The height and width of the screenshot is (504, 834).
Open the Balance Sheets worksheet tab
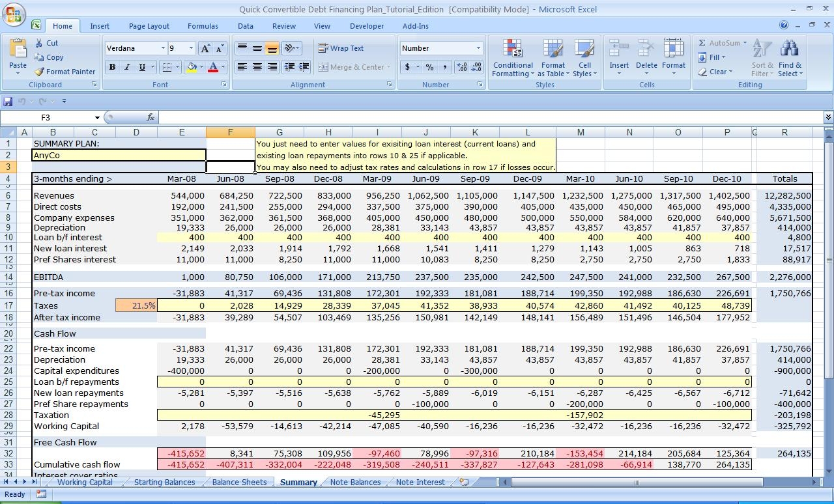pos(239,482)
